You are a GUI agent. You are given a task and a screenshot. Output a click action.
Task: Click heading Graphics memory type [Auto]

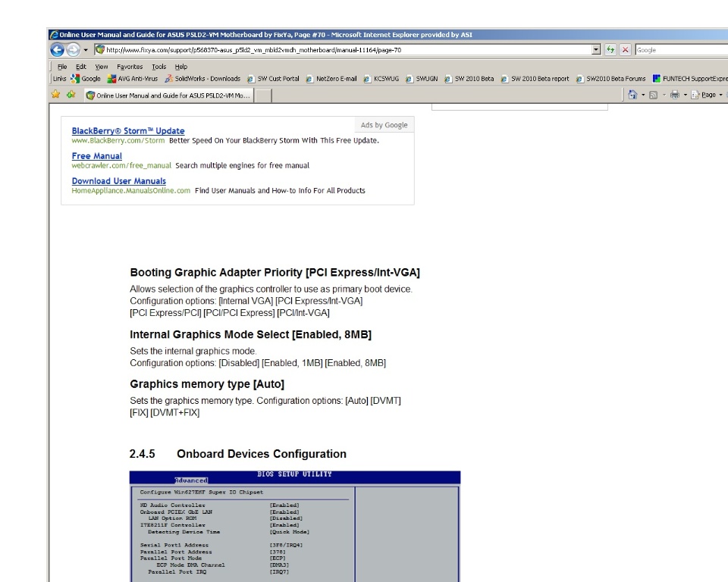coord(207,384)
